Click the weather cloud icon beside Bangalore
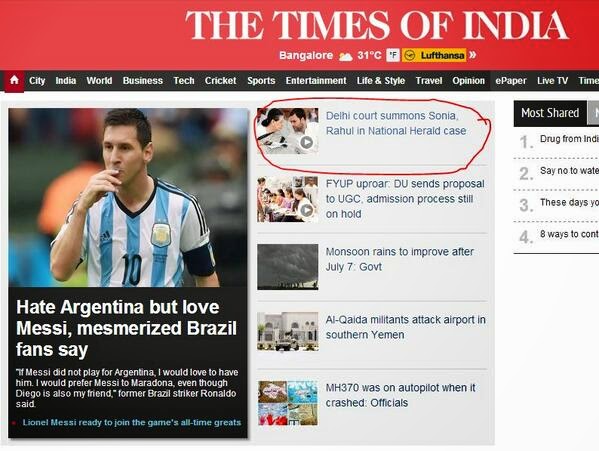Viewport: 599px width, 451px height. click(345, 57)
